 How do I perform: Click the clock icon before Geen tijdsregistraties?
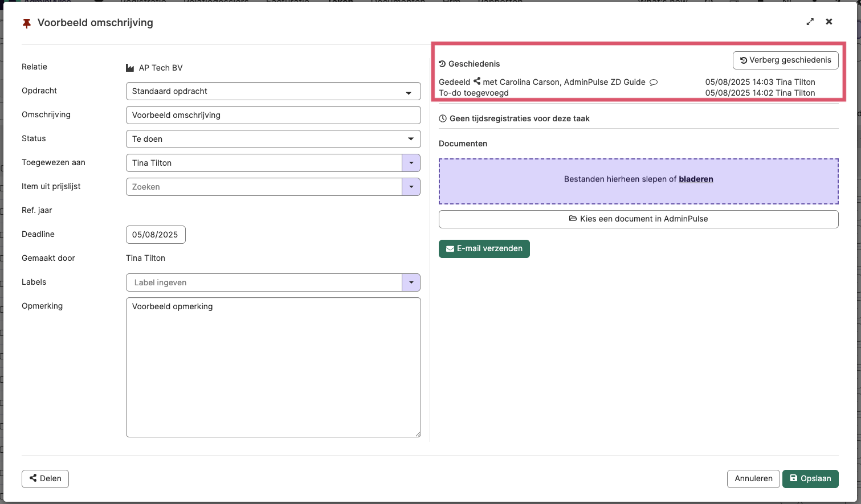(443, 118)
